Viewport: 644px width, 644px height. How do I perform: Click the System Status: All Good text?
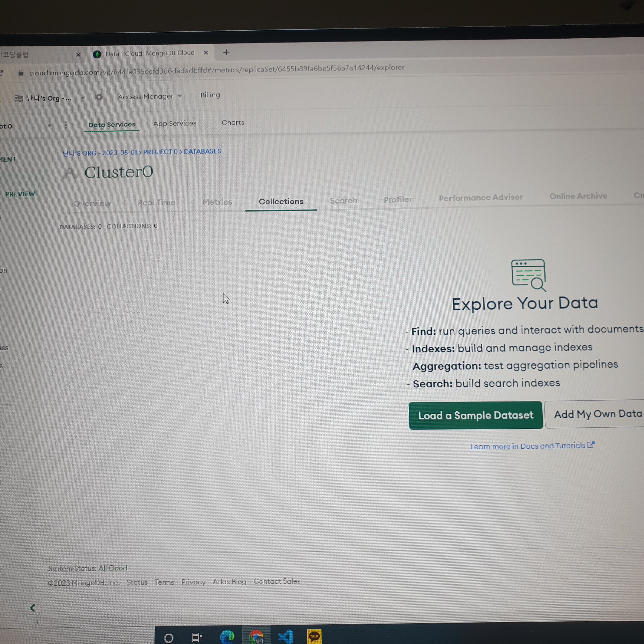point(88,568)
